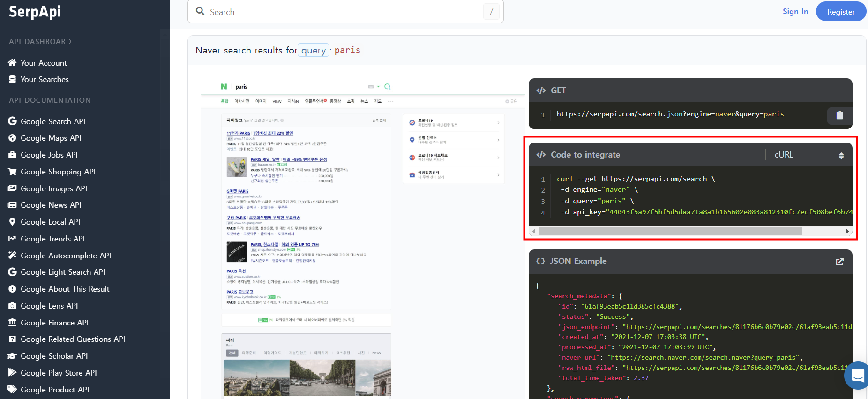Click the query parameter link
The width and height of the screenshot is (868, 399).
314,50
